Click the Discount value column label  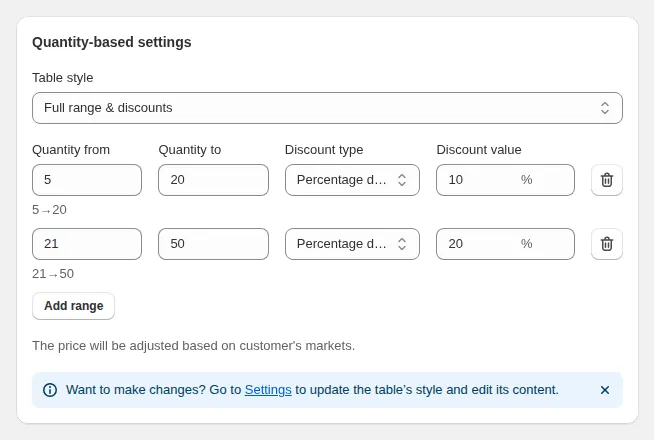[479, 150]
